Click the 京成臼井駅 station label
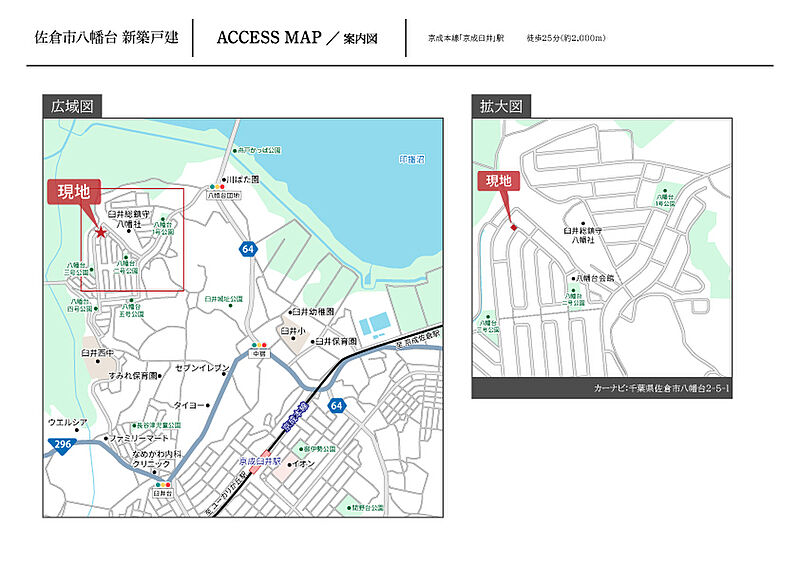 click(257, 463)
